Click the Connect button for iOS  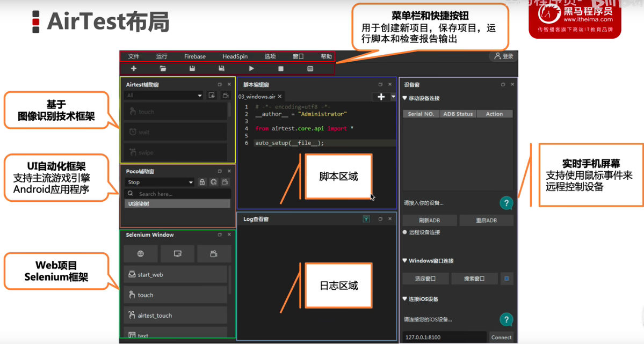point(502,337)
